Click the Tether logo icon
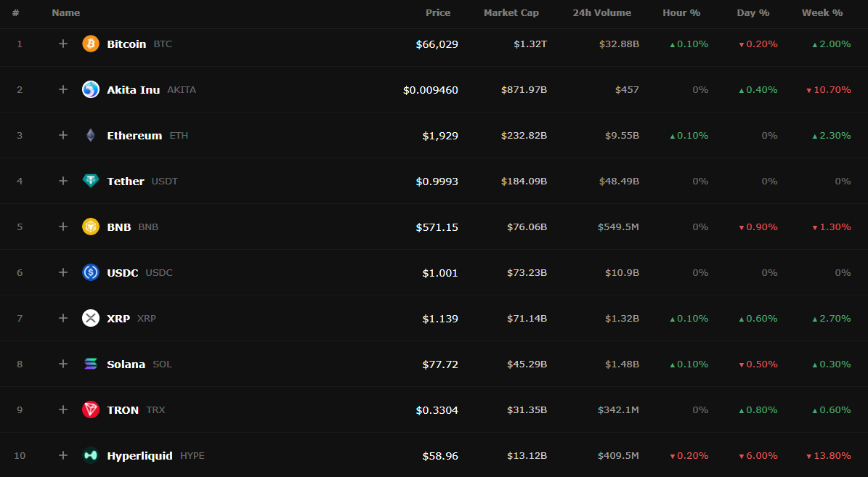The image size is (868, 477). pyautogui.click(x=91, y=181)
